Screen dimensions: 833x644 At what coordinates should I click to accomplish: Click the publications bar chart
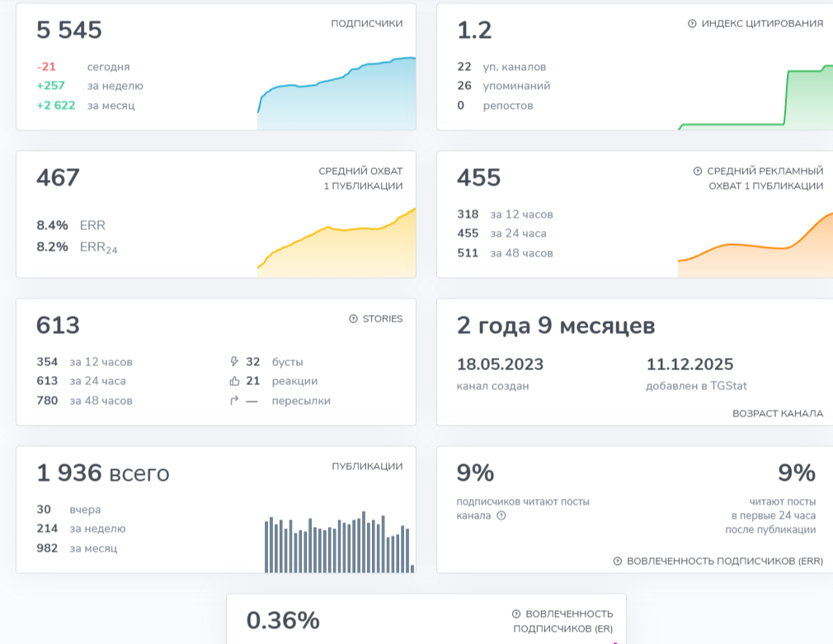(x=336, y=540)
